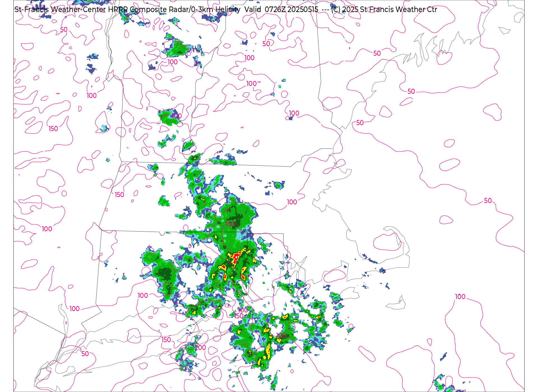
Task: Click the "HRRR Composite Radar/0-3km Helicity" title text
Action: tap(174, 10)
